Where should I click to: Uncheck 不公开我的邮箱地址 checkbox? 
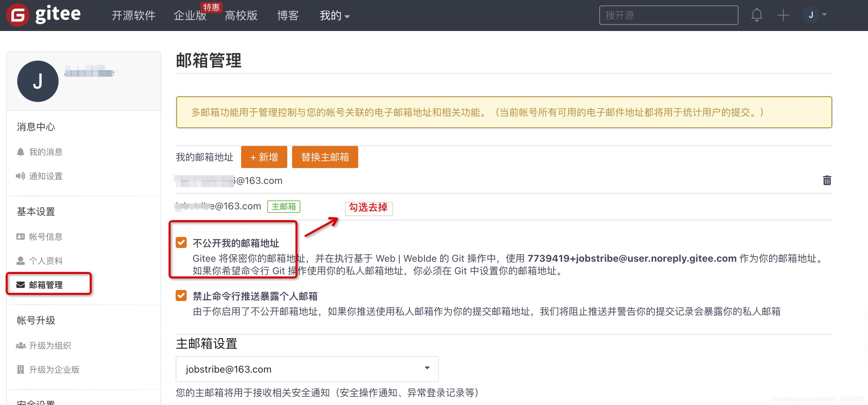click(181, 242)
